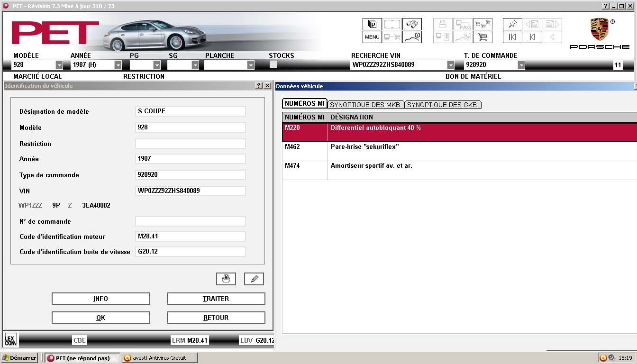Open avast! Antivirus Gratuit taskbar item
Viewport: 637px width, 364px height.
tap(159, 358)
